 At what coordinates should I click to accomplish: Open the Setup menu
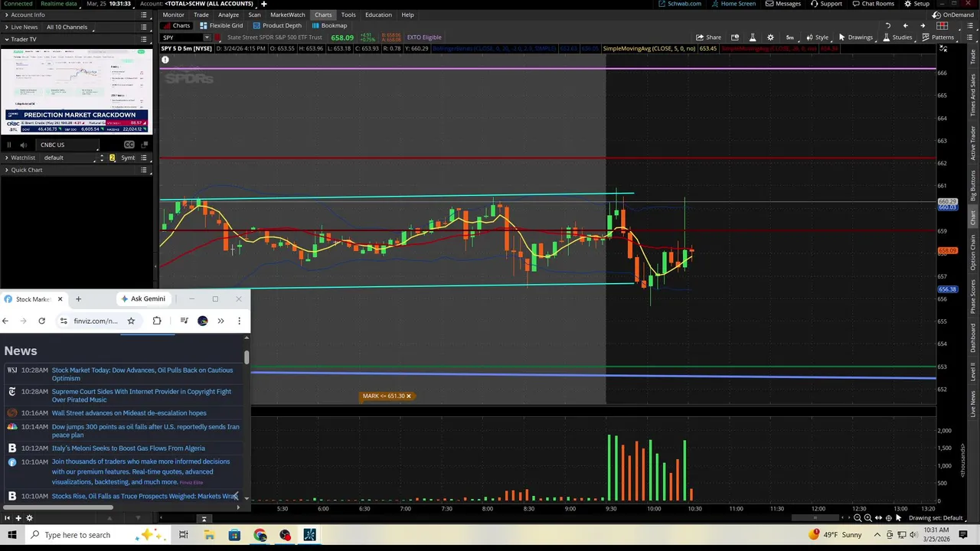tap(916, 4)
